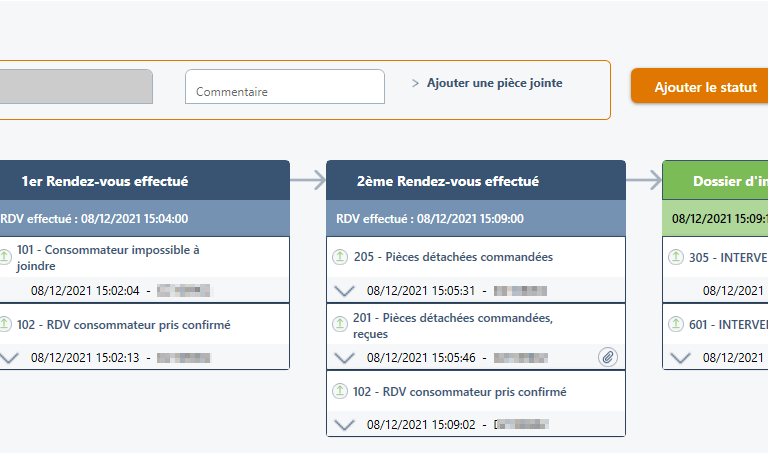Click the grey disabled field left of Commentaire
This screenshot has width=768, height=453.
76,87
